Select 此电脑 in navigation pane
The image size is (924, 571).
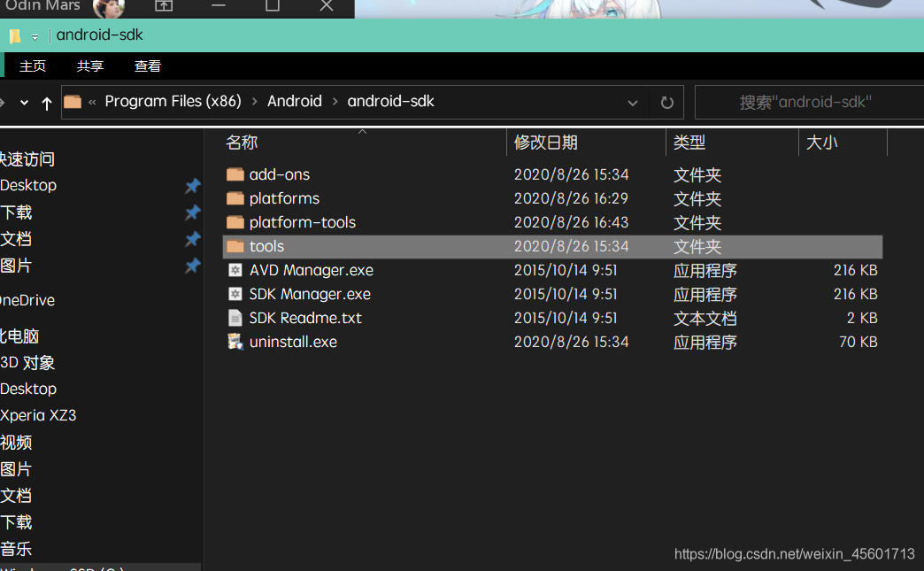(19, 336)
